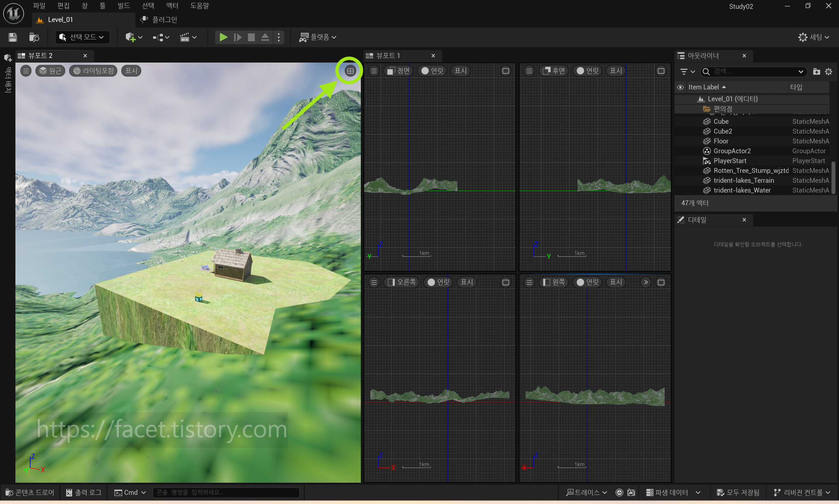
Task: Open the 선택 모드 mode dropdown
Action: pyautogui.click(x=83, y=37)
